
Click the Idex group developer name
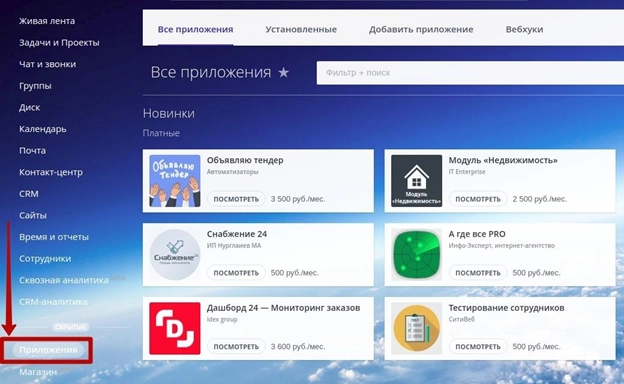[x=222, y=319]
